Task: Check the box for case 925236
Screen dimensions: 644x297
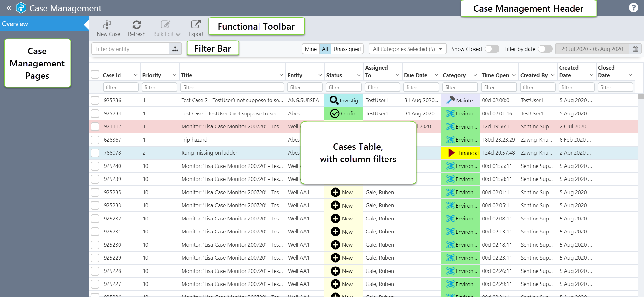Action: pyautogui.click(x=95, y=100)
